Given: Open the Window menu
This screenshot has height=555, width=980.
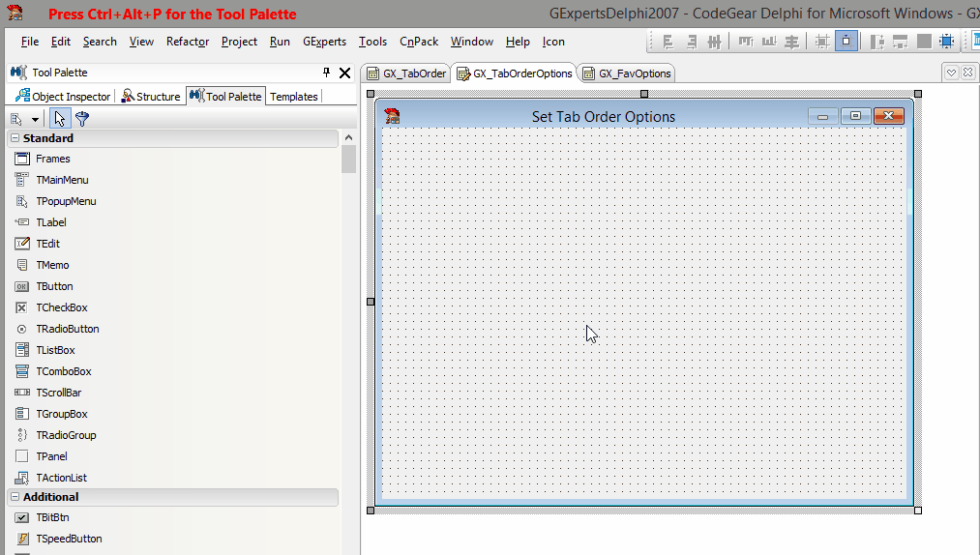Looking at the screenshot, I should [472, 42].
